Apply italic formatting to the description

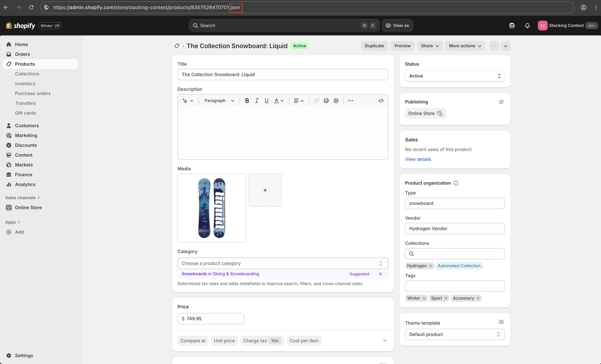257,100
